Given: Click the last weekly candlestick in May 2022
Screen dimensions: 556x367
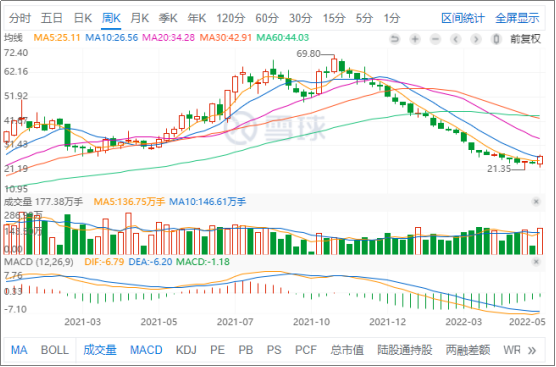Looking at the screenshot, I should 540,161.
